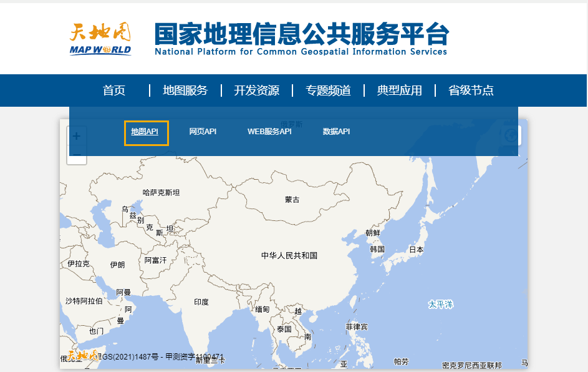Click the GS(2021)1487号 map approval text
Screen dimensions: 588x372
(130, 357)
